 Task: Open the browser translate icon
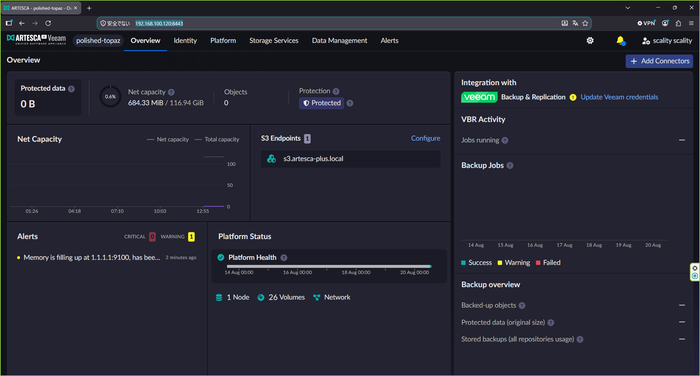click(575, 23)
